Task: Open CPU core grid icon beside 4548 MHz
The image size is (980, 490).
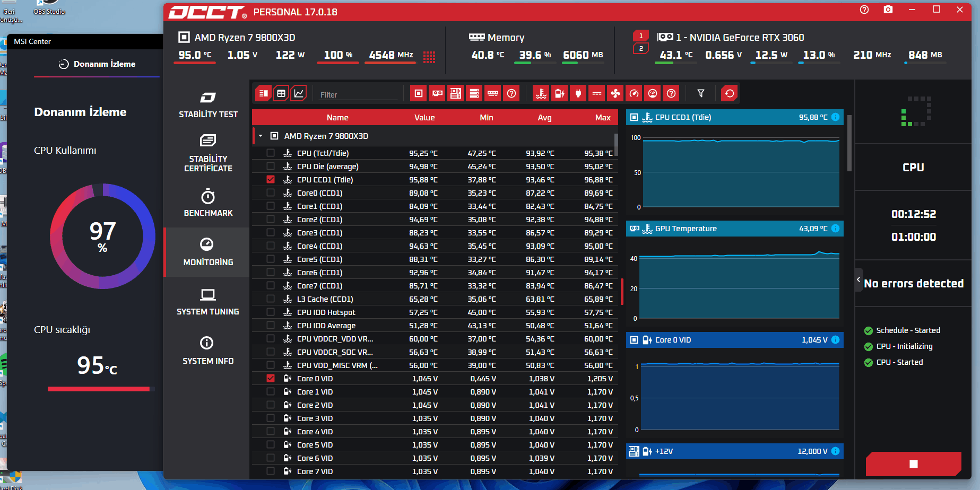Action: click(x=429, y=57)
